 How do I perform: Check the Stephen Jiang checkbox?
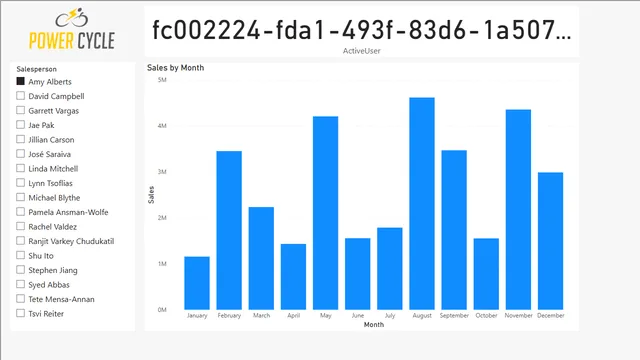pyautogui.click(x=20, y=269)
